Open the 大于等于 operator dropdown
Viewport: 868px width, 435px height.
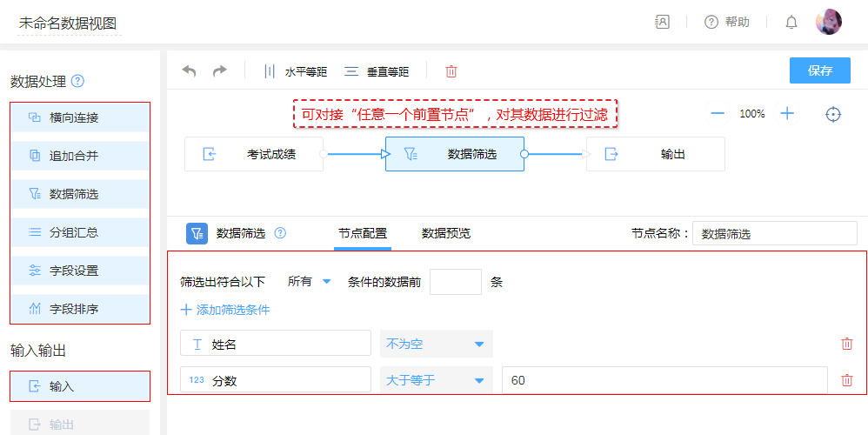click(436, 380)
